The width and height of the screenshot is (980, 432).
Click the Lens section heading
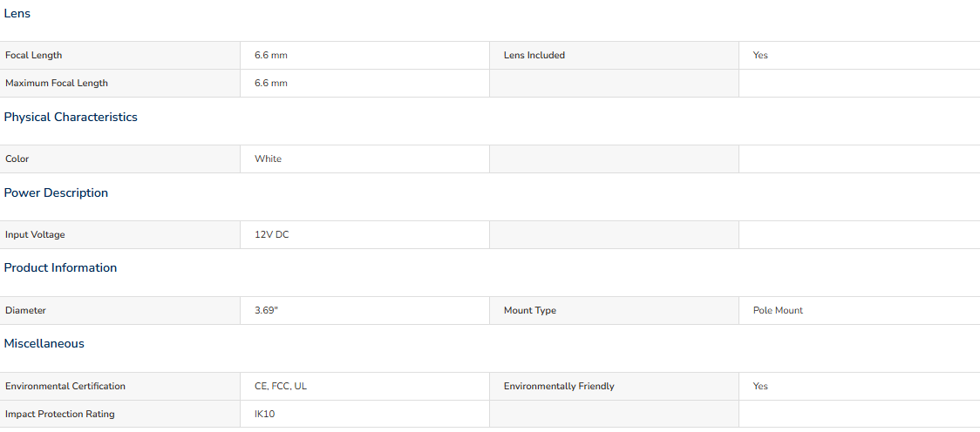17,14
